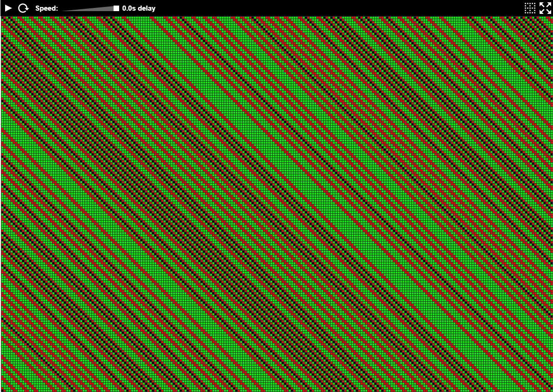
Task: Click the "0.0s delay" readout text
Action: 139,8
